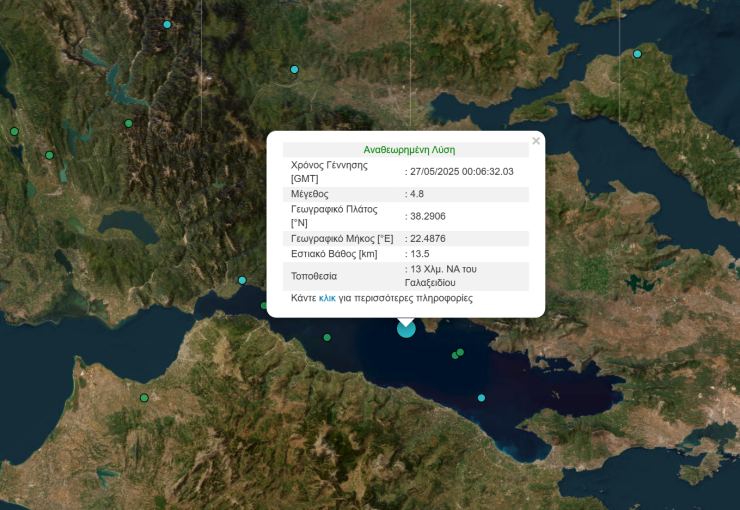The image size is (740, 510).
Task: Select the green marker in the gulf west of the epicenter
Action: click(327, 337)
